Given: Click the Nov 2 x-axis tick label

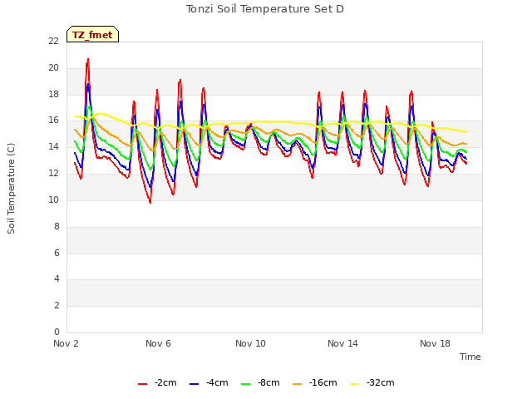Looking at the screenshot, I should pos(66,343).
